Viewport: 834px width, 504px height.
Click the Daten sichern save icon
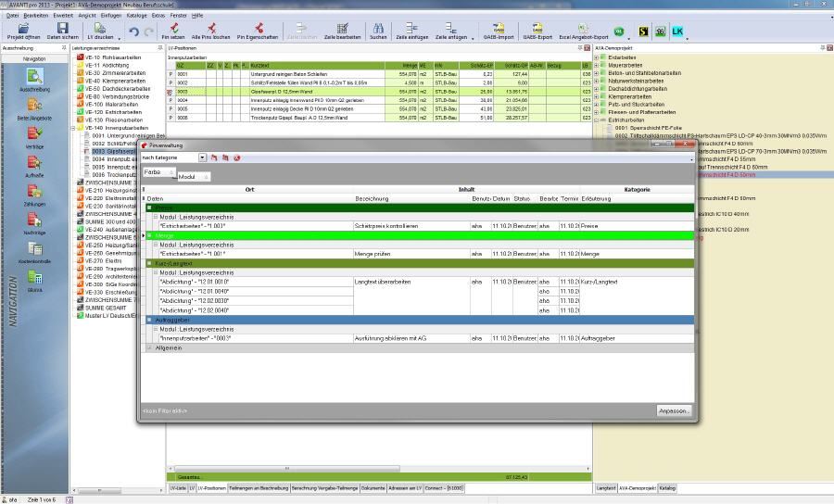click(x=63, y=30)
